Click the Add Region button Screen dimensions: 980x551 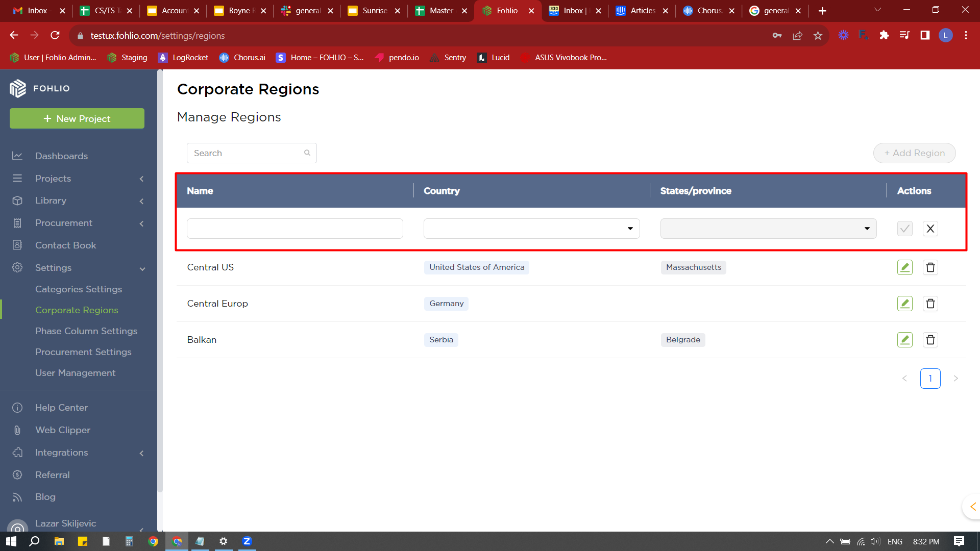coord(914,153)
